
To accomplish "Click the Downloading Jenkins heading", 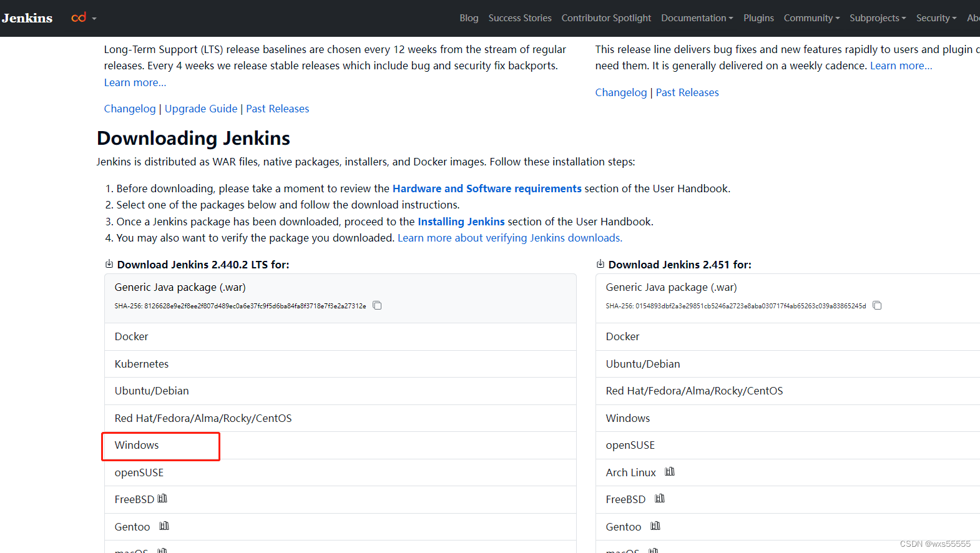I will [194, 138].
